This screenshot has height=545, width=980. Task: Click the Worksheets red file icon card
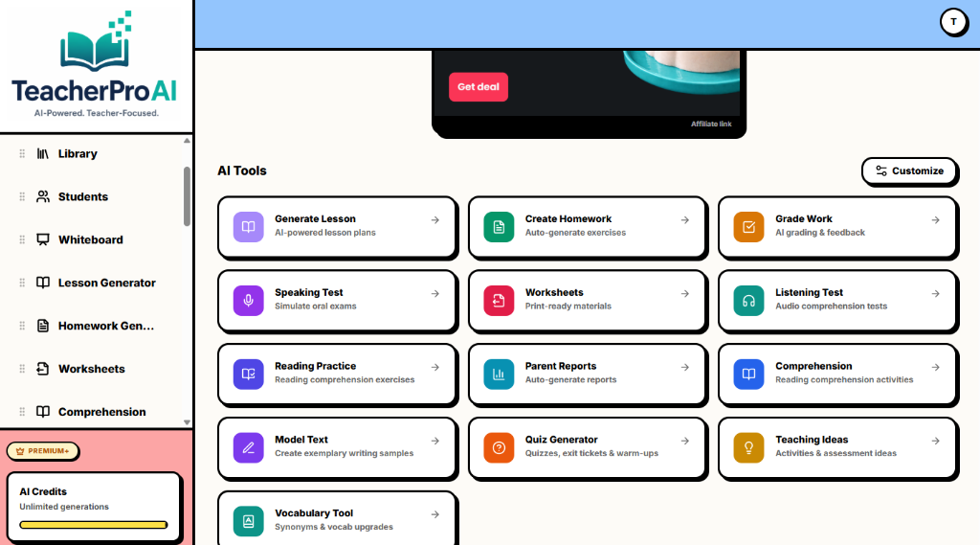click(499, 301)
